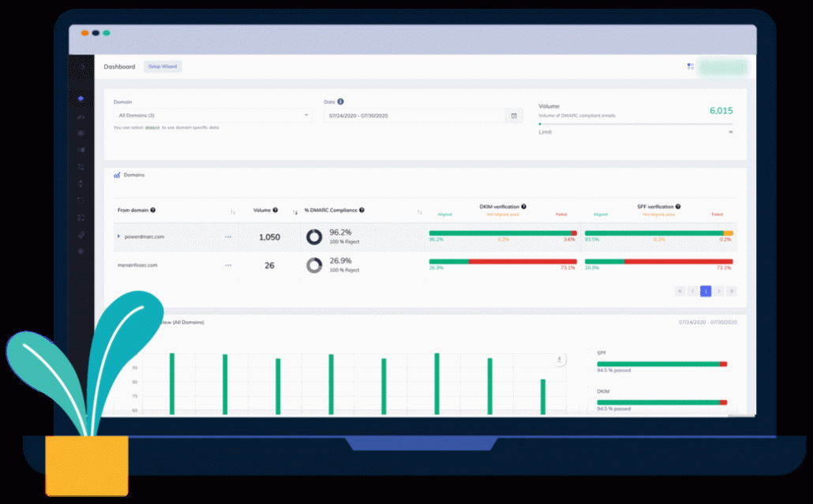This screenshot has height=504, width=813.
Task: Click the calendar icon beside the date range
Action: click(514, 116)
